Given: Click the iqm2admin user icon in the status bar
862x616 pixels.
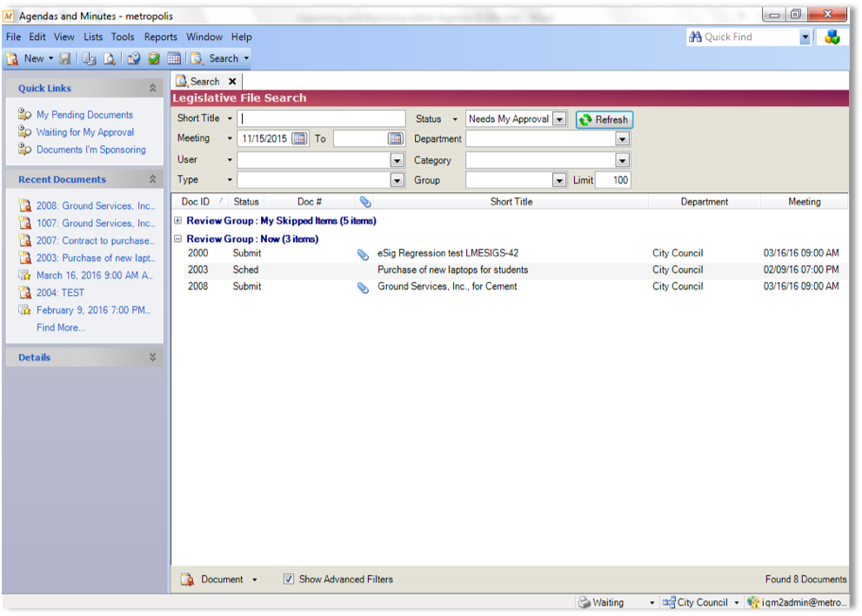Looking at the screenshot, I should coord(753,603).
